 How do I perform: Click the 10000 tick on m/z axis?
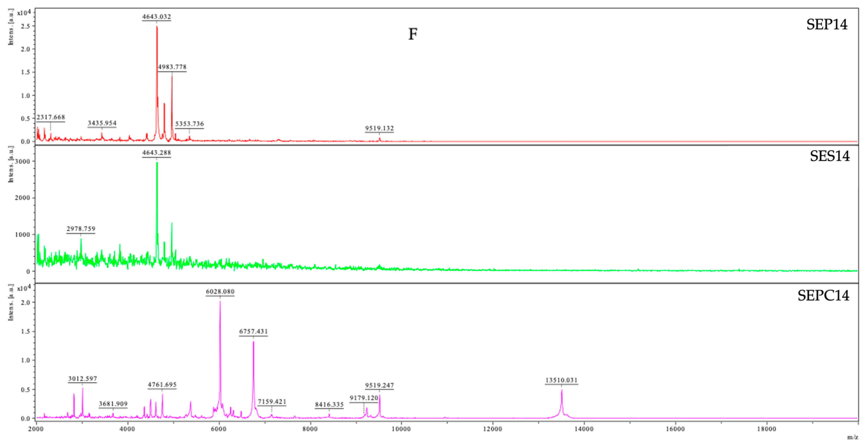point(401,429)
